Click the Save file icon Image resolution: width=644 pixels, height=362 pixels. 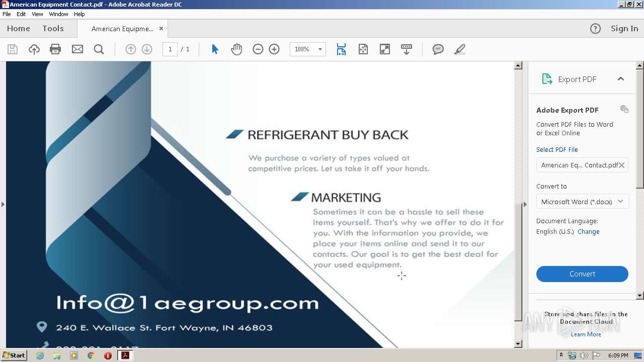pyautogui.click(x=13, y=49)
